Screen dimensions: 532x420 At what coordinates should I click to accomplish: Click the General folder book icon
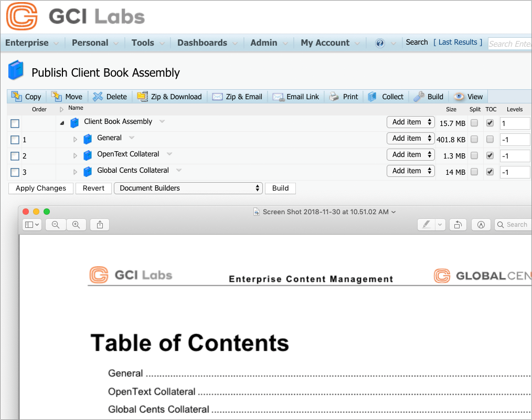(88, 139)
